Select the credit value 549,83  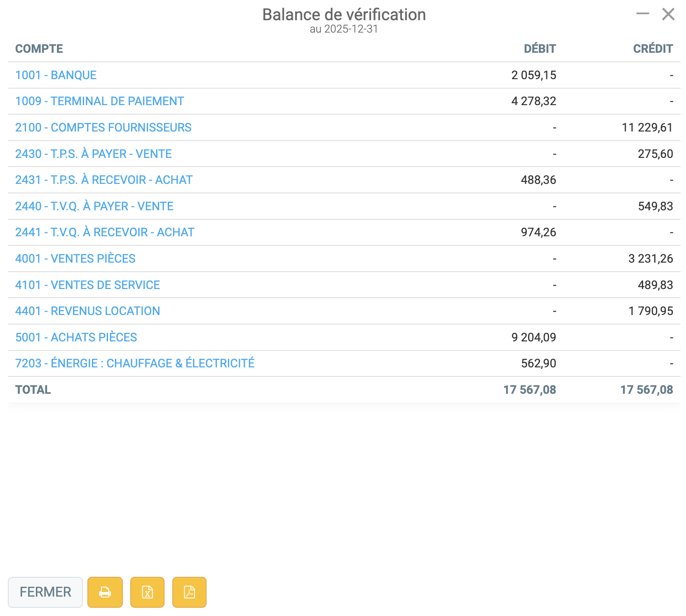point(655,206)
